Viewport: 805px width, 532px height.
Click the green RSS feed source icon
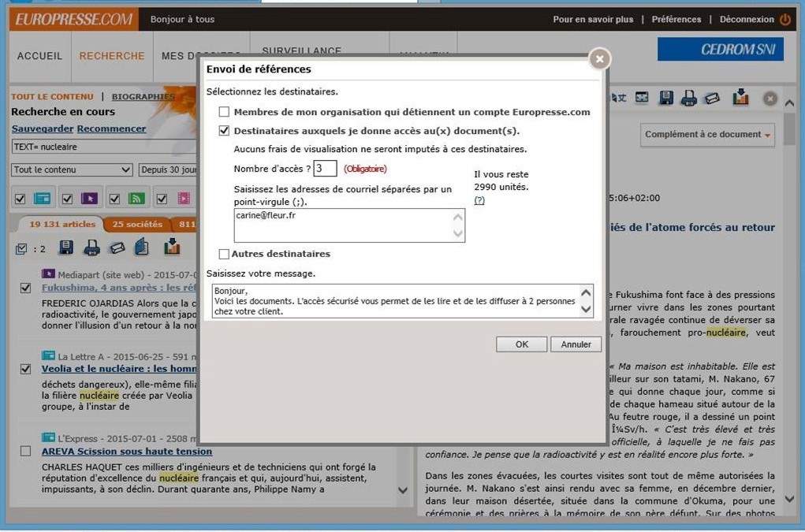click(x=136, y=199)
